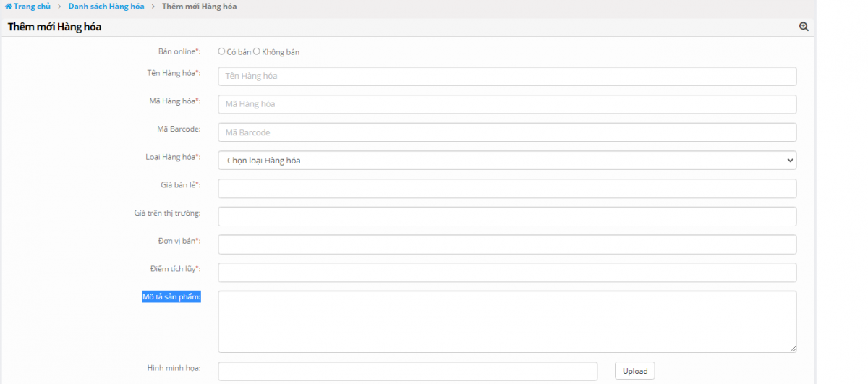Click "Thêm mới Hàng hóa" in the breadcrumb
This screenshot has height=384, width=868.
click(x=199, y=7)
